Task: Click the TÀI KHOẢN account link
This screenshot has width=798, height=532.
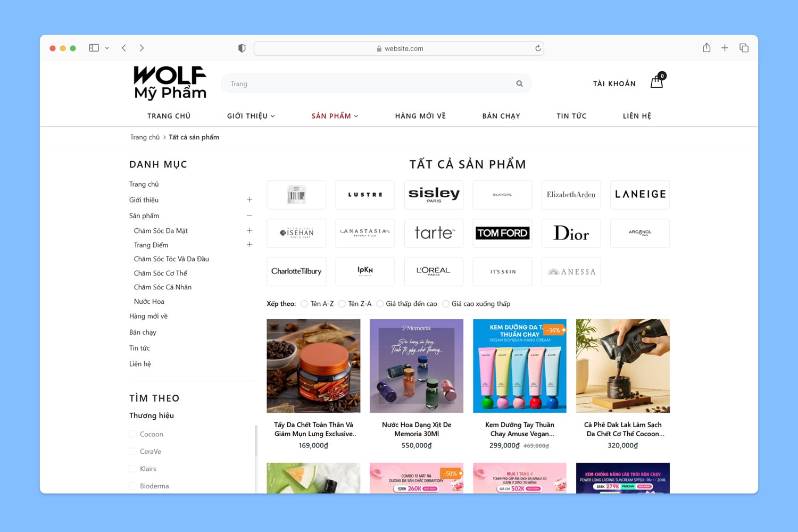Action: click(614, 84)
